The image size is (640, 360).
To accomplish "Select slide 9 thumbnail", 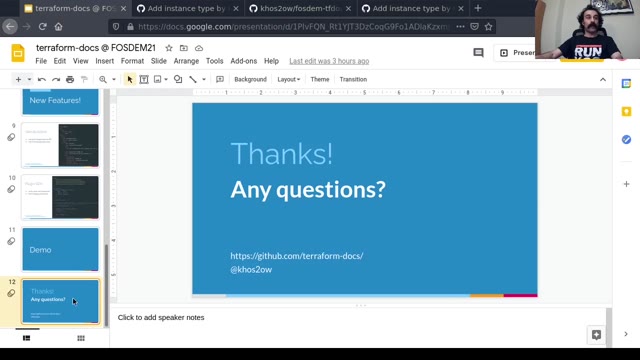I will coord(60,145).
